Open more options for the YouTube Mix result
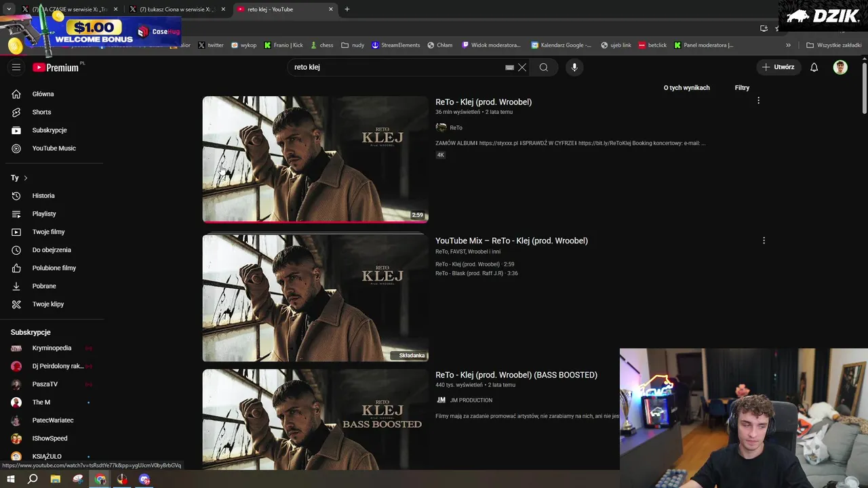The width and height of the screenshot is (868, 488). click(764, 241)
